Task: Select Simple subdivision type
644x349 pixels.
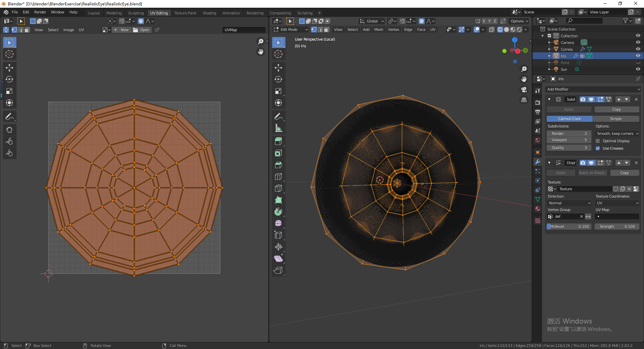Action: pos(616,119)
